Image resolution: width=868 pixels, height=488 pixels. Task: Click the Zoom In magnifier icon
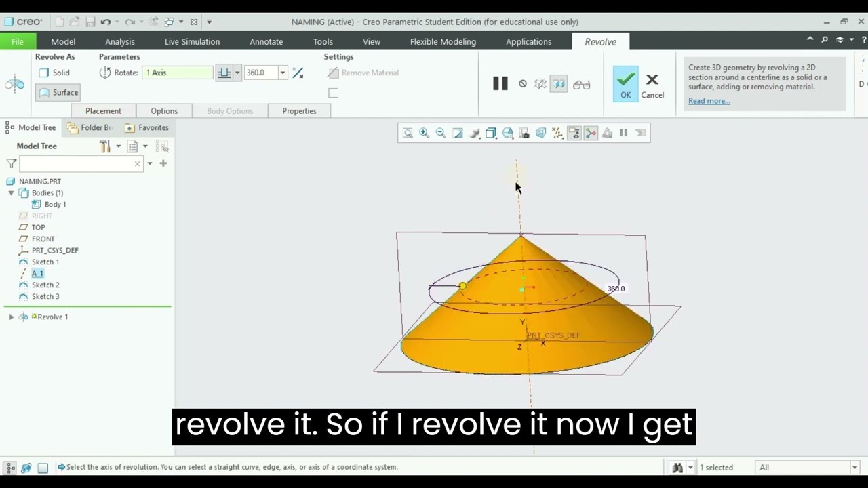pos(424,133)
